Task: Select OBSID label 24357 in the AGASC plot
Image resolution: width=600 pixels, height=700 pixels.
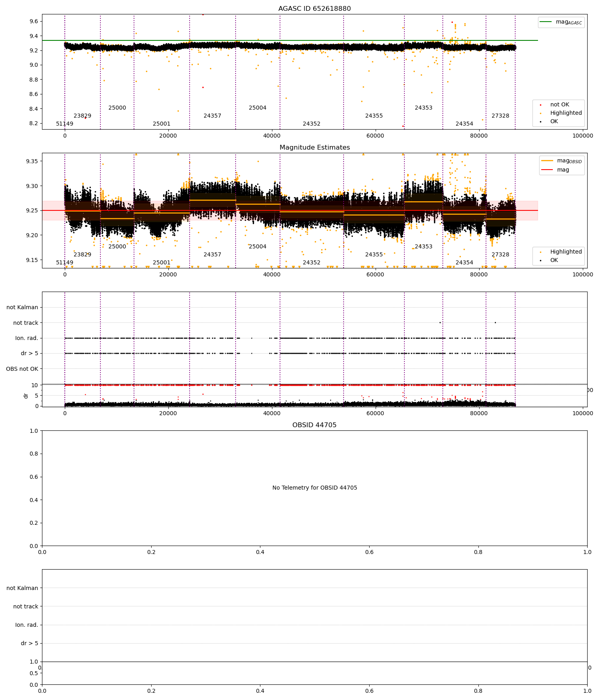Action: (212, 116)
